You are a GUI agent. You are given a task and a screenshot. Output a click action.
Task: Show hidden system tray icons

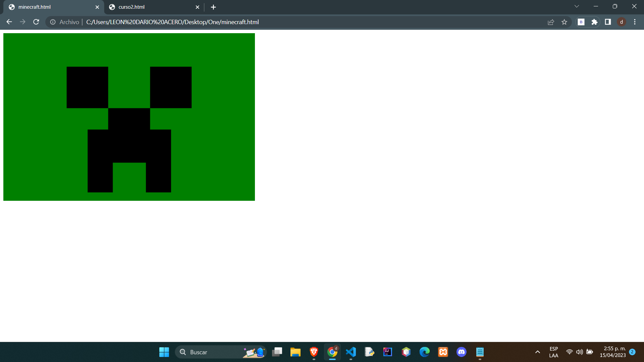click(x=537, y=352)
